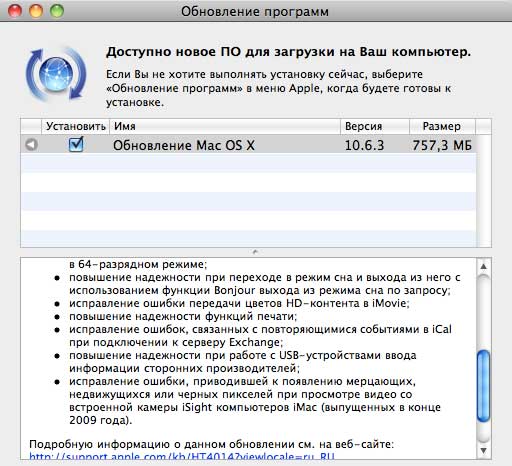This screenshot has height=466, width=512.
Task: Click the 10.6.3 version cell
Action: point(364,145)
